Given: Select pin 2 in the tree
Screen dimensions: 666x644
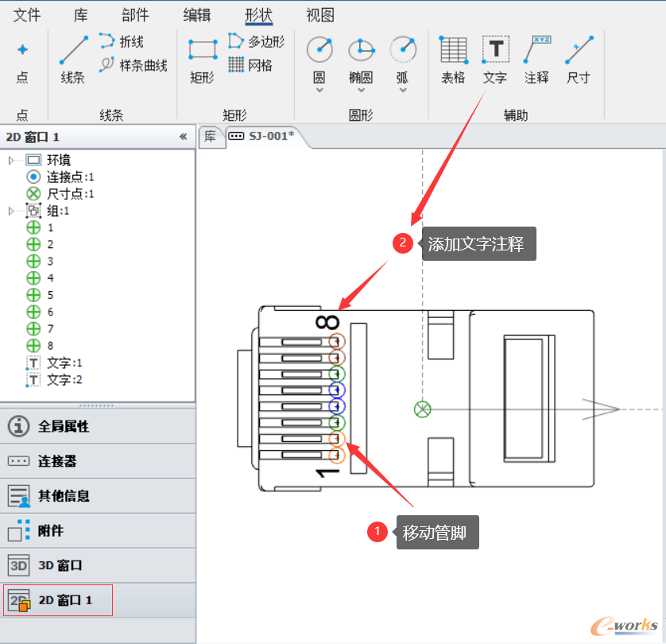Looking at the screenshot, I should (41, 245).
